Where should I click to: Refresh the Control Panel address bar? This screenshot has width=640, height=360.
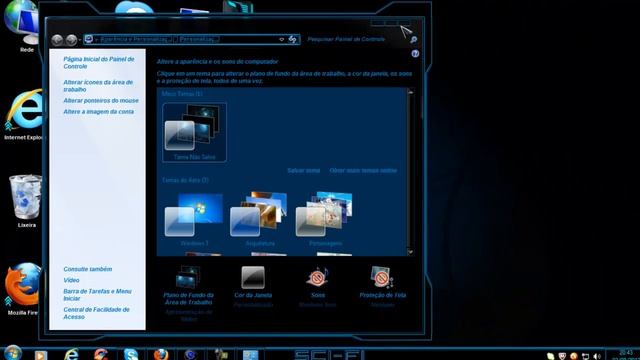point(293,39)
